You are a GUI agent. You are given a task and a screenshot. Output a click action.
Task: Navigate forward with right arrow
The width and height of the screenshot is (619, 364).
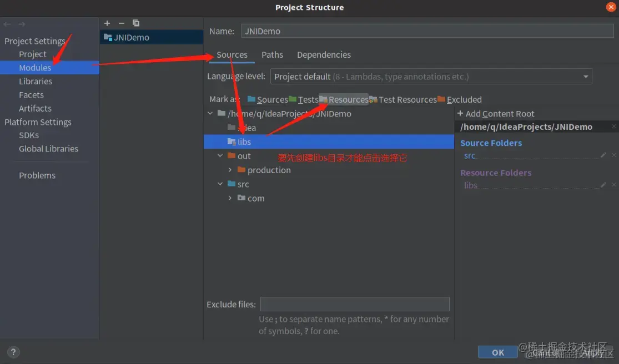point(22,24)
